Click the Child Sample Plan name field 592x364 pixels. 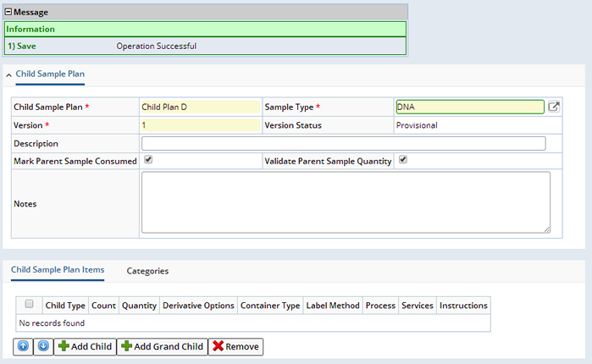click(201, 108)
